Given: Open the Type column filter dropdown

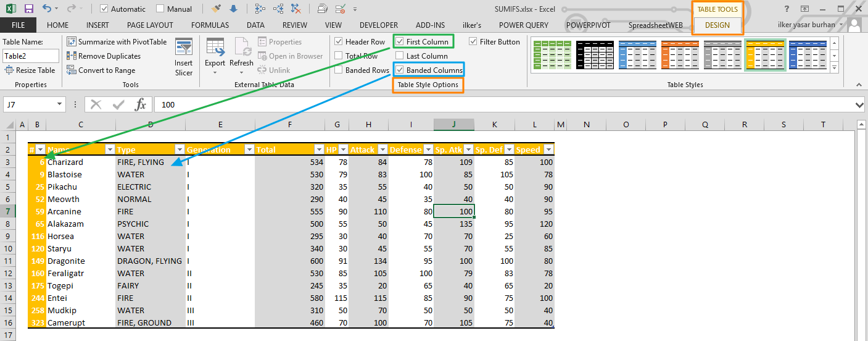Looking at the screenshot, I should (x=180, y=149).
